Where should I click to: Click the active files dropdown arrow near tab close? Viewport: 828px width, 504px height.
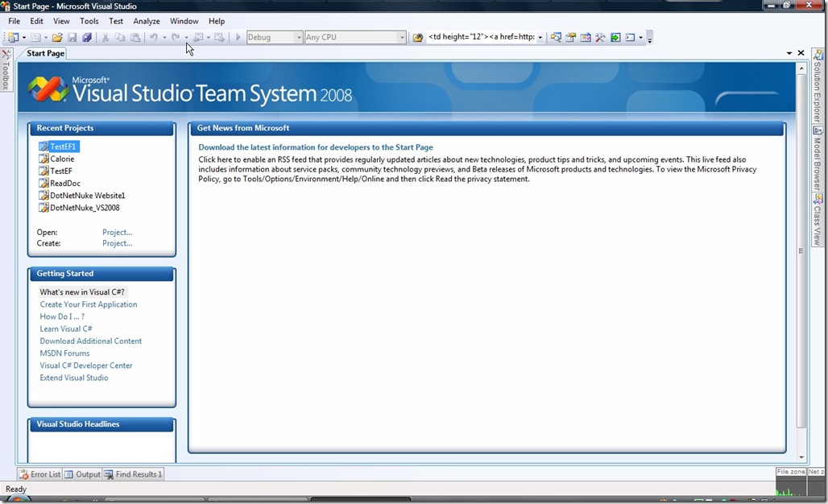click(x=789, y=53)
